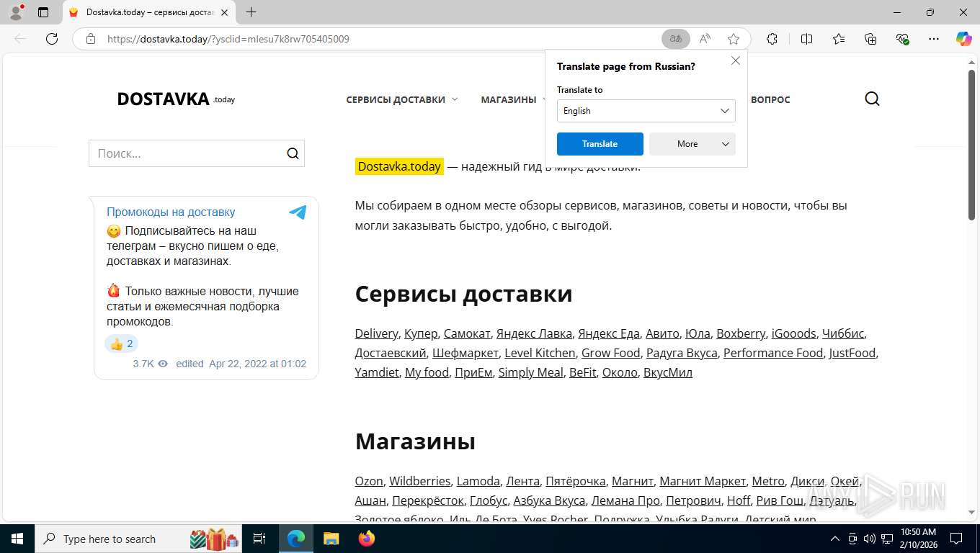Open the ВОПРОС menu item
The height and width of the screenshot is (553, 980).
(770, 99)
